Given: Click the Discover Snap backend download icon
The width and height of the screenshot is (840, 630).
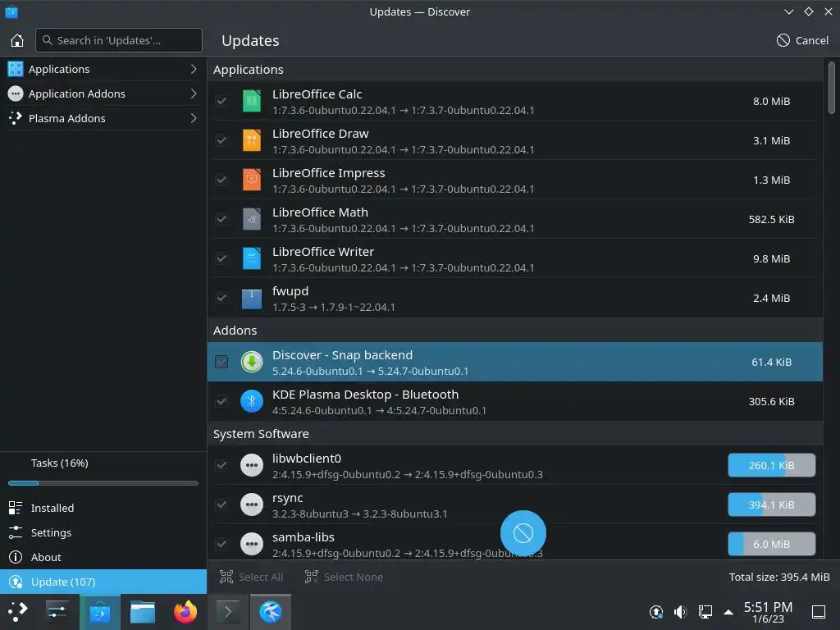Looking at the screenshot, I should pos(251,362).
